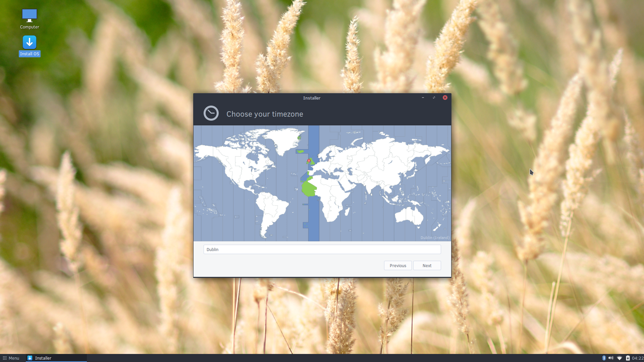
Task: Select the Computer desktop icon
Action: click(x=30, y=19)
